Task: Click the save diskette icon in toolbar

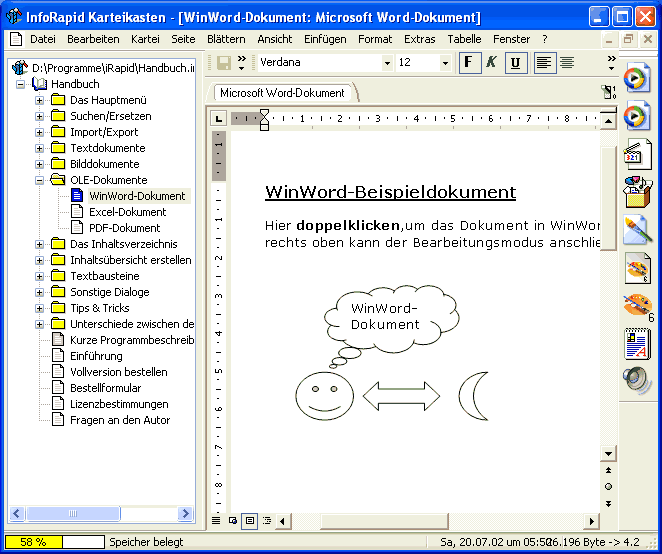Action: point(223,63)
